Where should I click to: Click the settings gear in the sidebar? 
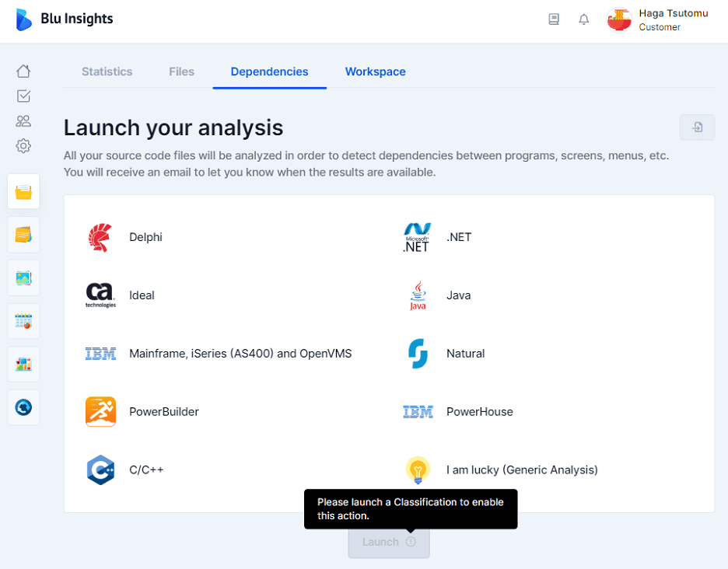(x=23, y=145)
